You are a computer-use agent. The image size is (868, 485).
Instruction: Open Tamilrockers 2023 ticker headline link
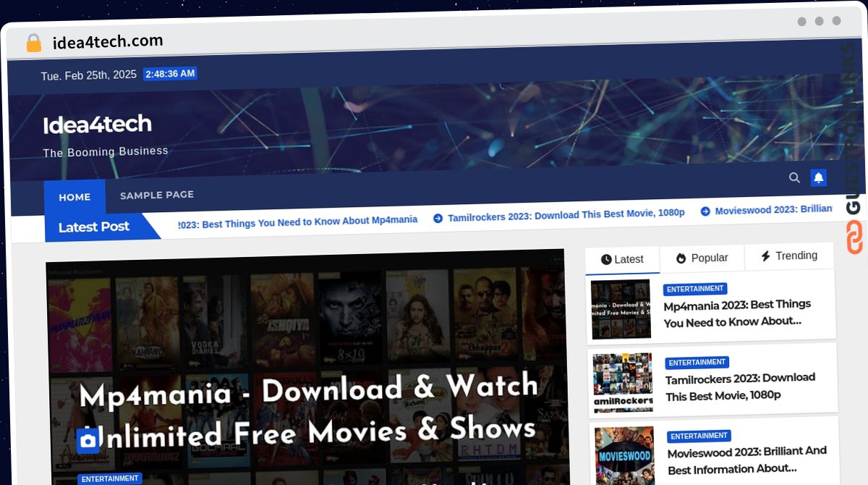pyautogui.click(x=566, y=214)
